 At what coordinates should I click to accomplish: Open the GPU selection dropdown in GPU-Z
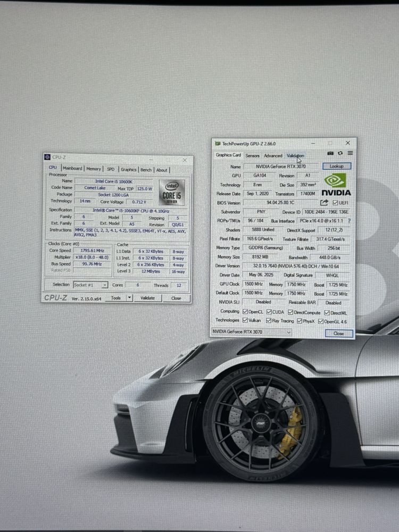pos(252,331)
